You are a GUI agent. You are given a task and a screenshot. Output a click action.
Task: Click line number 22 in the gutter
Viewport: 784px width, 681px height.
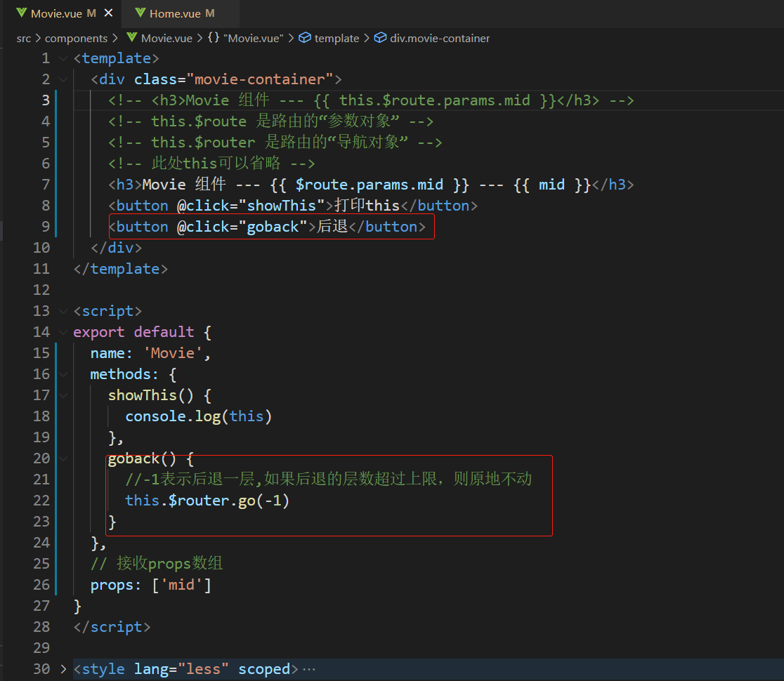coord(41,501)
